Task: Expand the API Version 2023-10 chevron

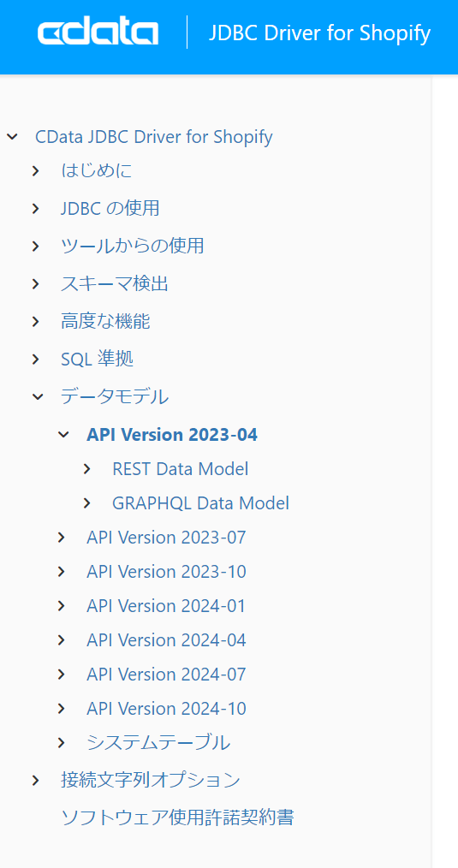Action: click(62, 572)
